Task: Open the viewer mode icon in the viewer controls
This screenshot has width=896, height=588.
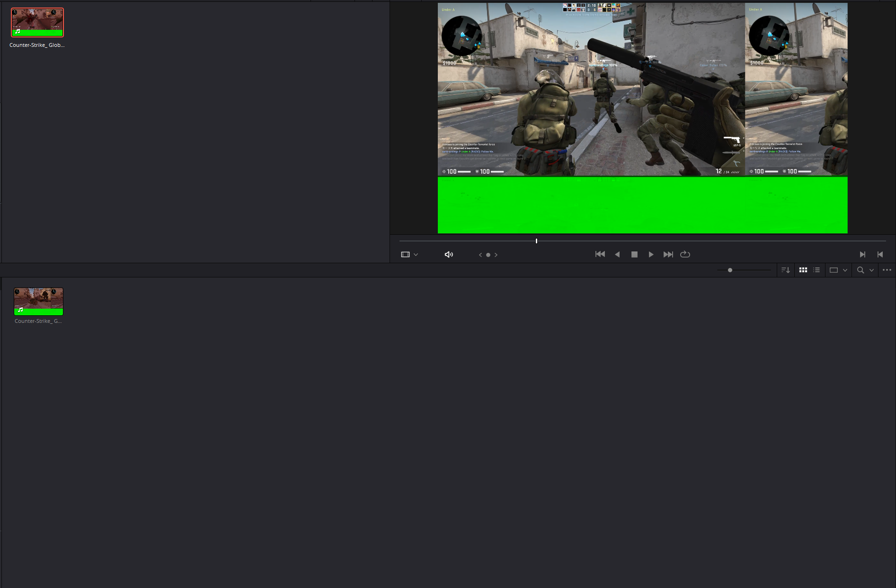Action: coord(405,255)
